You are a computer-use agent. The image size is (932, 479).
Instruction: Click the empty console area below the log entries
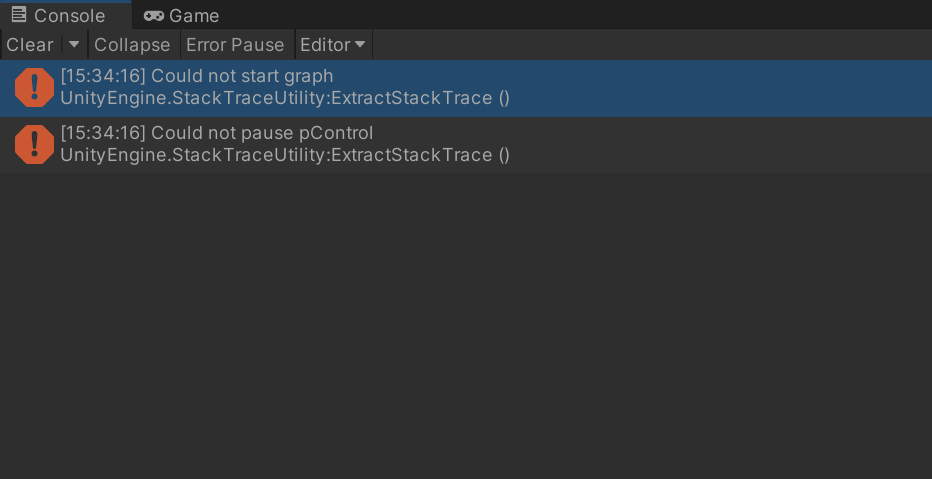[x=466, y=326]
